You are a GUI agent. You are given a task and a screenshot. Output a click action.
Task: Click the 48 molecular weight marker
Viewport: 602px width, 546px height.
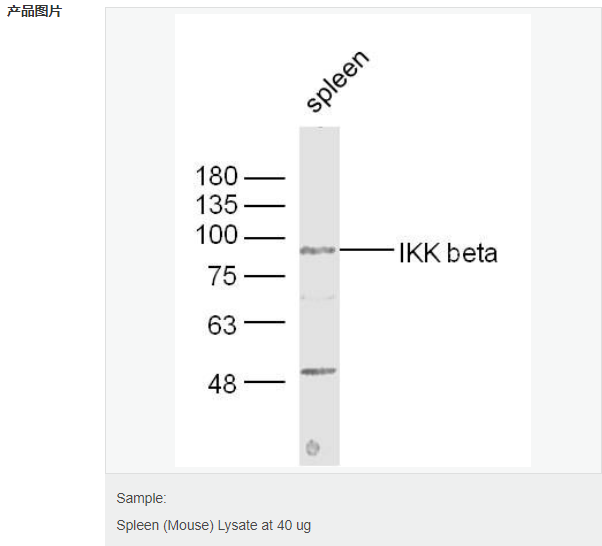point(222,384)
